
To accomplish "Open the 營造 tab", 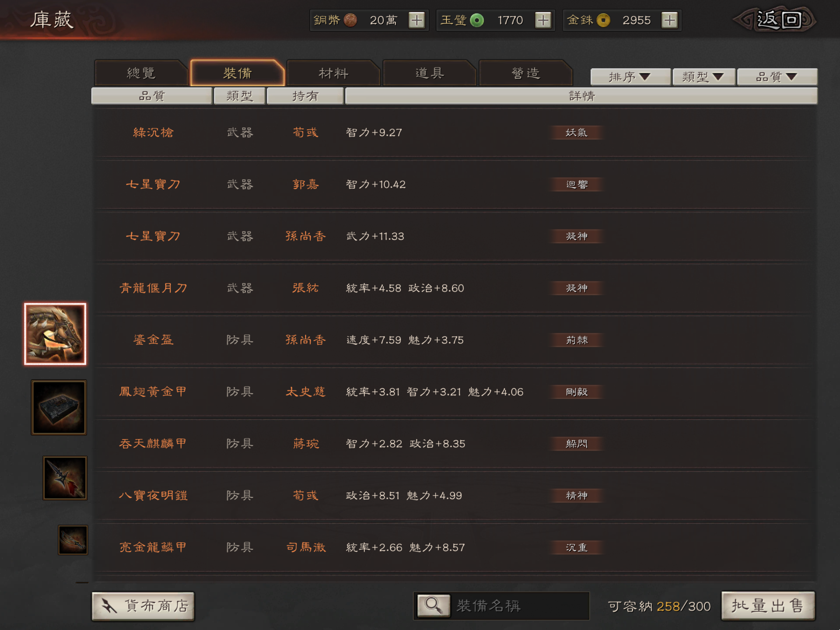I will click(x=525, y=73).
